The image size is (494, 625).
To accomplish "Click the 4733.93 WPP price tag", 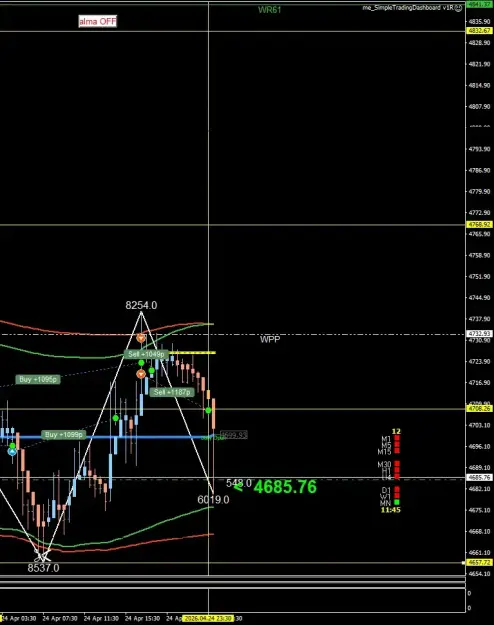I will point(479,334).
